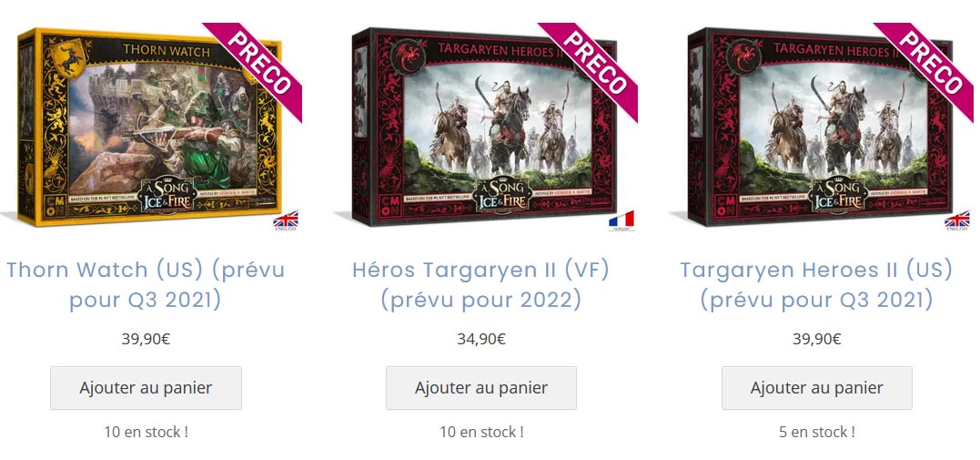Click the English flag on Targaryen Heroes II (US)
Image resolution: width=980 pixels, height=460 pixels.
957,220
